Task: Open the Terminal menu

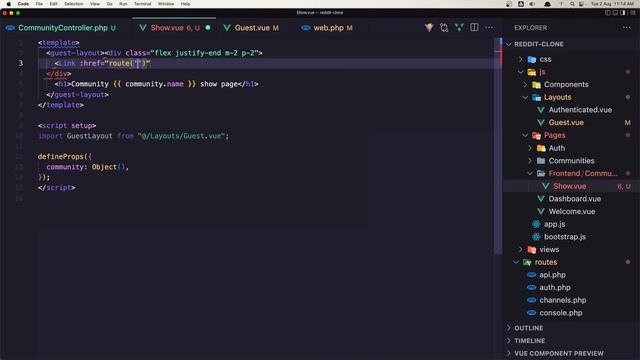Action: [142, 4]
